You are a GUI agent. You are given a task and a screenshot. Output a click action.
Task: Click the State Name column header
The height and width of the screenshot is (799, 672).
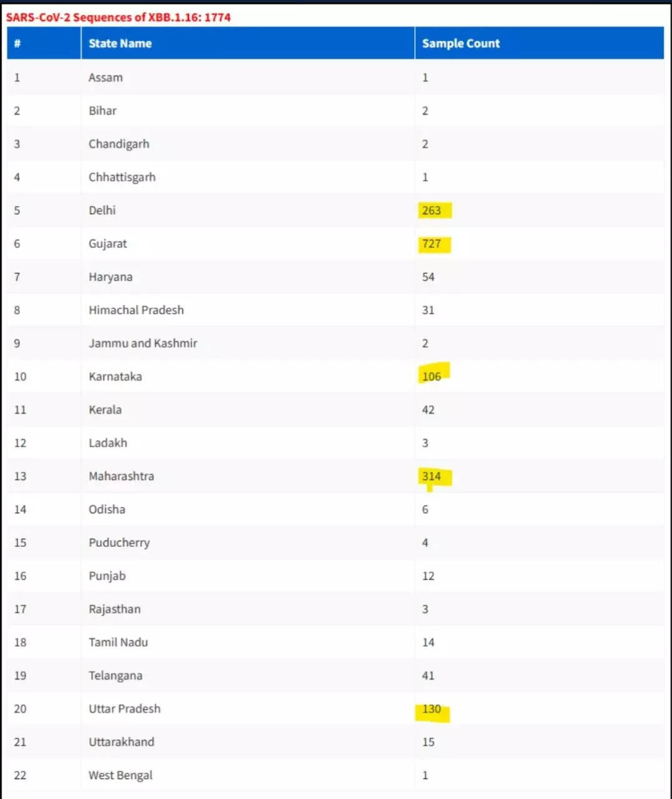click(x=120, y=44)
